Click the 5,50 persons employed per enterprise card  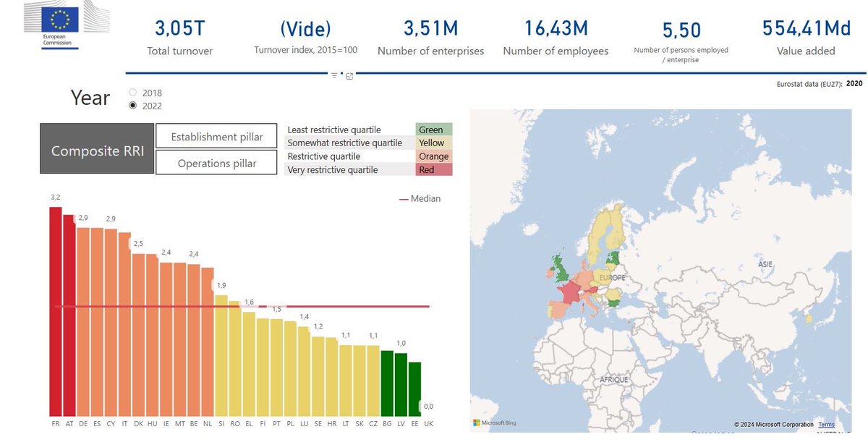coord(681,41)
